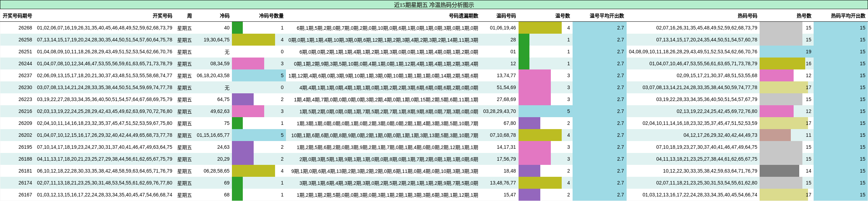
Task: Select period number 26237
Action: pyautogui.click(x=25, y=75)
